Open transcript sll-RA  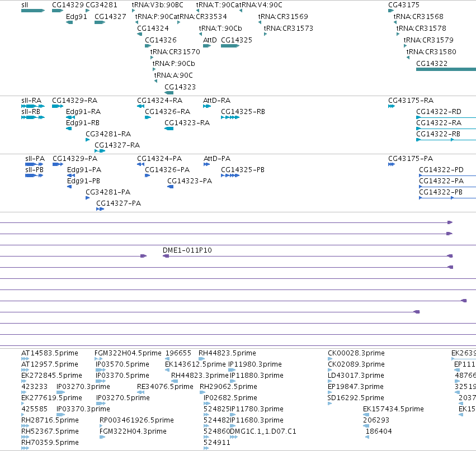coord(33,106)
